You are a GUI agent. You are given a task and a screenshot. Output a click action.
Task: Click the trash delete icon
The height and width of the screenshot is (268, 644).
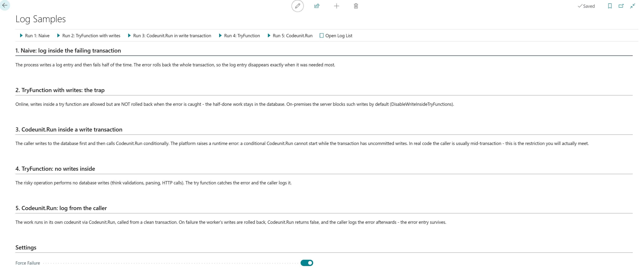click(x=356, y=6)
